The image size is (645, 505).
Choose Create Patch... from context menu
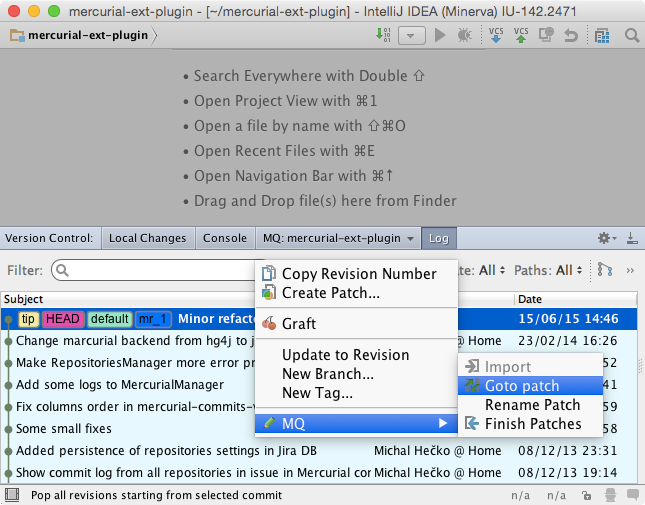click(x=356, y=293)
